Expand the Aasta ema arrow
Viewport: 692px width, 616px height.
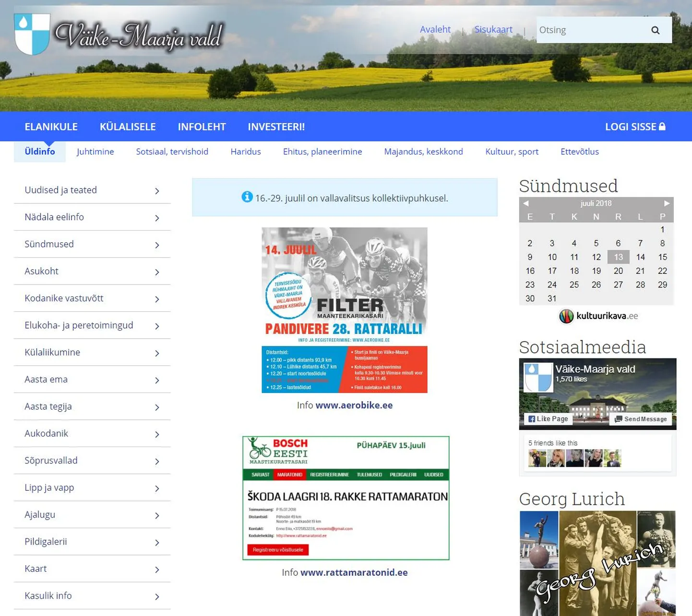tap(157, 380)
